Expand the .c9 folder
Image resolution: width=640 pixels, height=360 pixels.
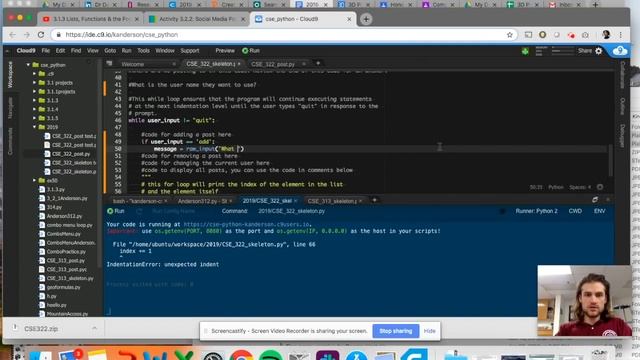35,74
